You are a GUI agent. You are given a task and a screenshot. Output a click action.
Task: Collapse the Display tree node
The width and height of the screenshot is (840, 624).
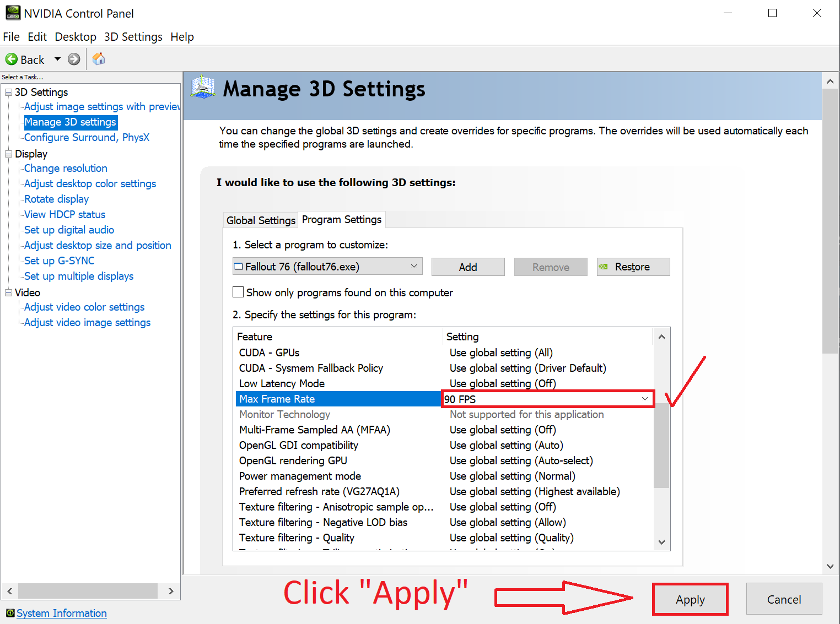(x=8, y=154)
